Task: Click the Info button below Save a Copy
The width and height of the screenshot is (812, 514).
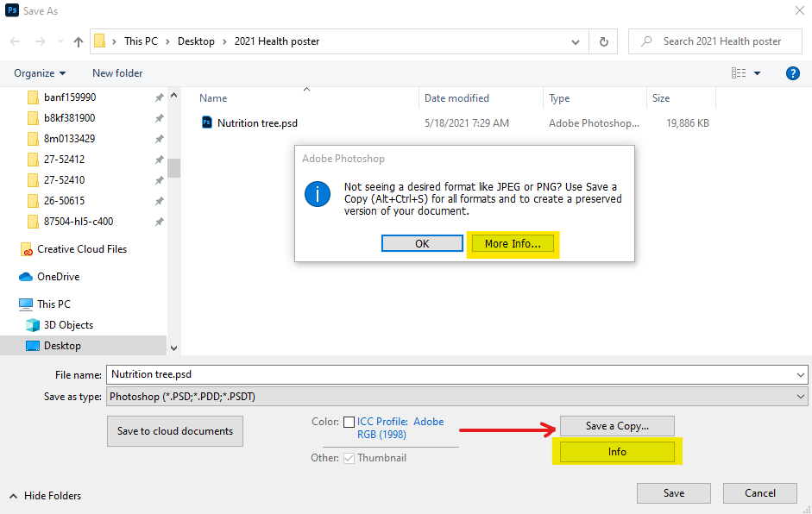Action: point(617,451)
